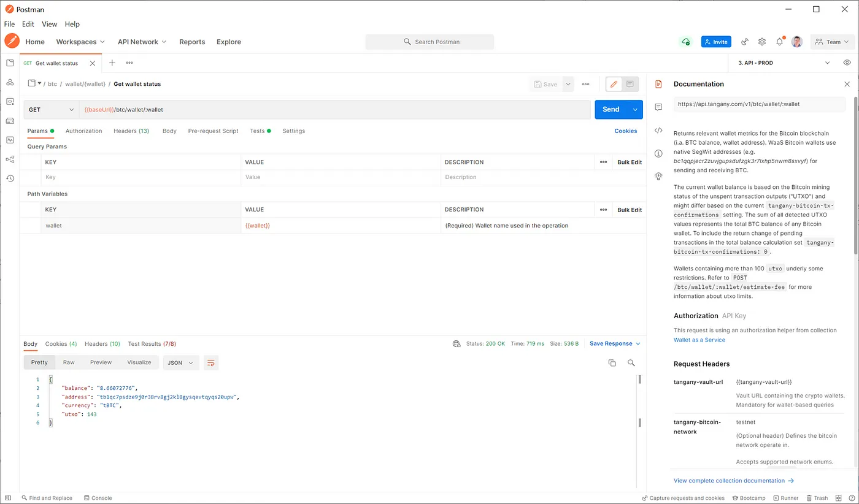This screenshot has height=504, width=859.
Task: Open the Save Response dropdown
Action: (x=615, y=344)
